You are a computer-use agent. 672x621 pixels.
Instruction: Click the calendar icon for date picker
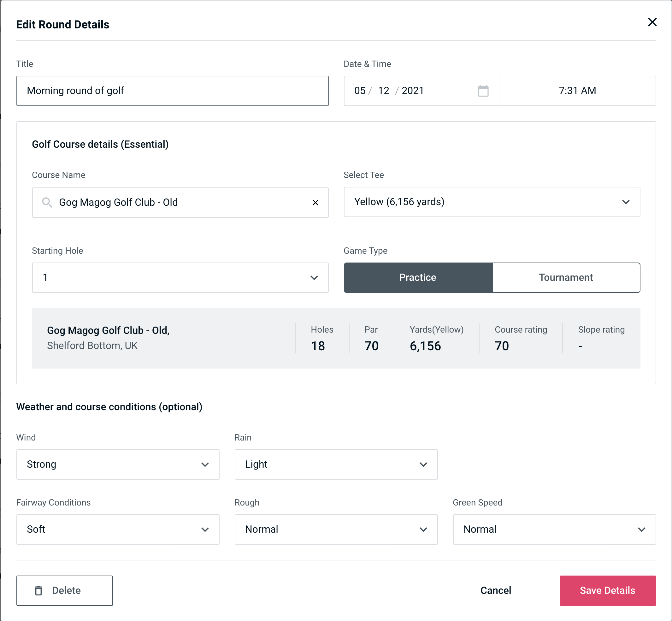[x=482, y=91]
